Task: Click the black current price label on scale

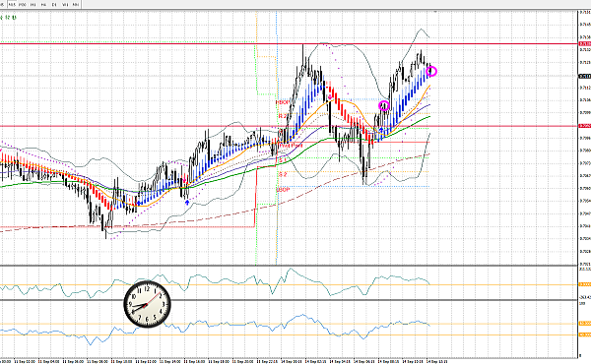Action: click(x=584, y=76)
